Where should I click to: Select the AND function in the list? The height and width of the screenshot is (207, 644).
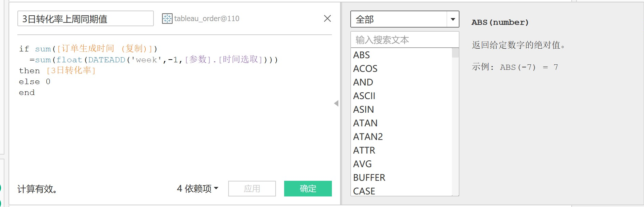[363, 82]
